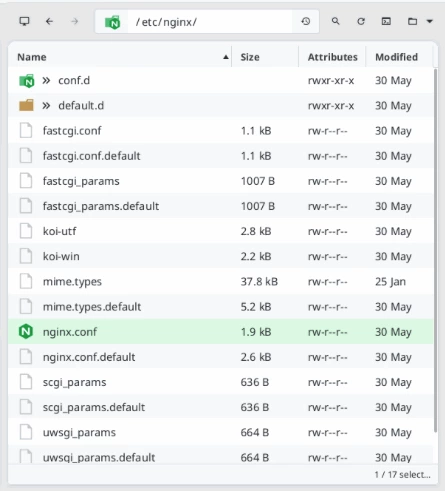Click the local machine monitor icon

tap(24, 22)
